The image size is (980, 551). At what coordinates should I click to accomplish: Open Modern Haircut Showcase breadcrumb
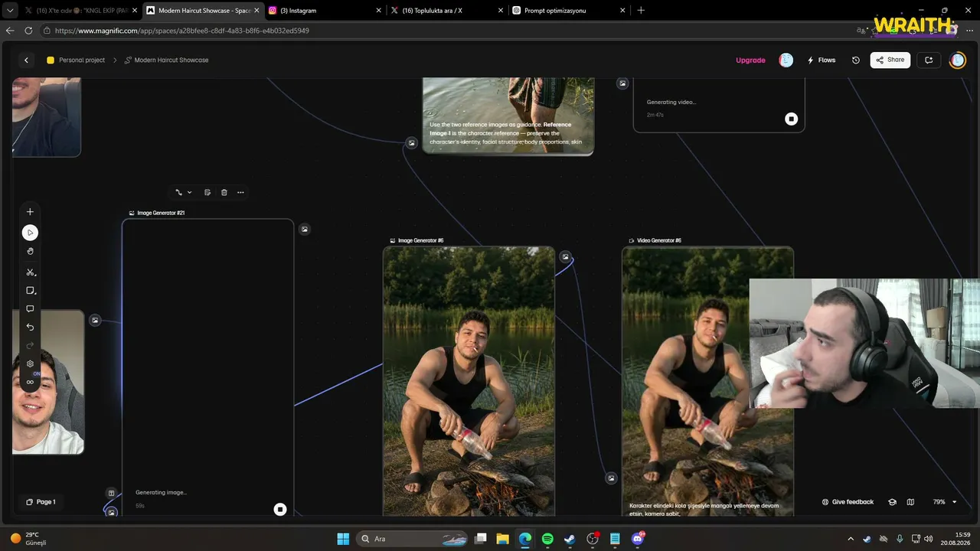pyautogui.click(x=166, y=60)
